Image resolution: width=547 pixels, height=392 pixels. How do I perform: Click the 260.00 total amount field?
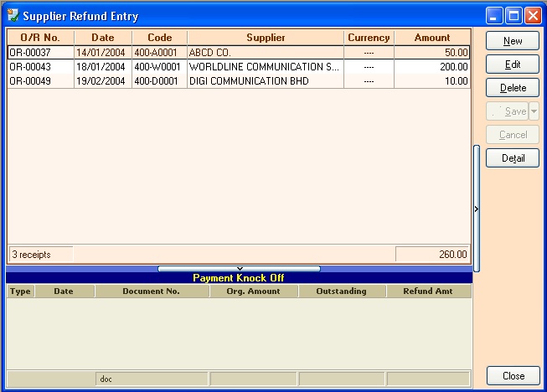click(x=432, y=255)
